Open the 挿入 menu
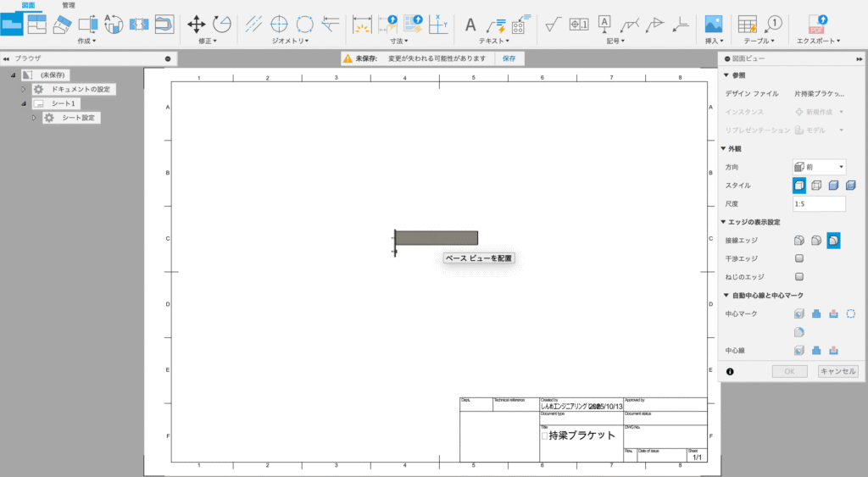 (714, 41)
